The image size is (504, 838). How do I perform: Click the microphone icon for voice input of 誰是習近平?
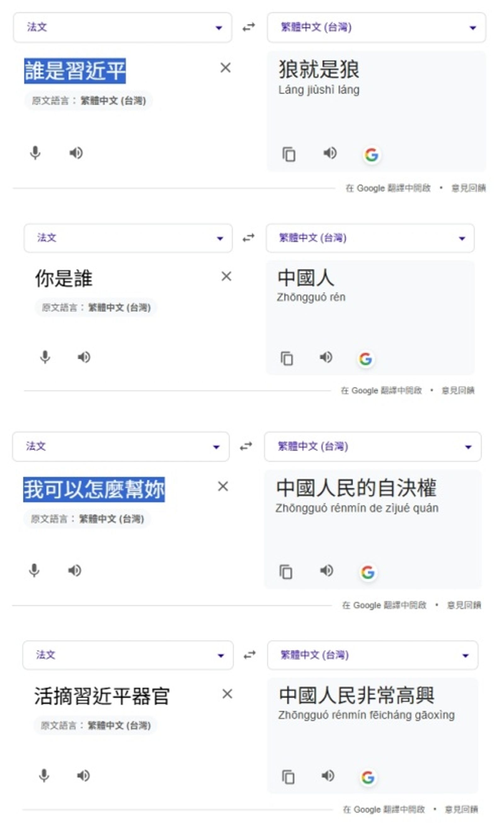35,153
